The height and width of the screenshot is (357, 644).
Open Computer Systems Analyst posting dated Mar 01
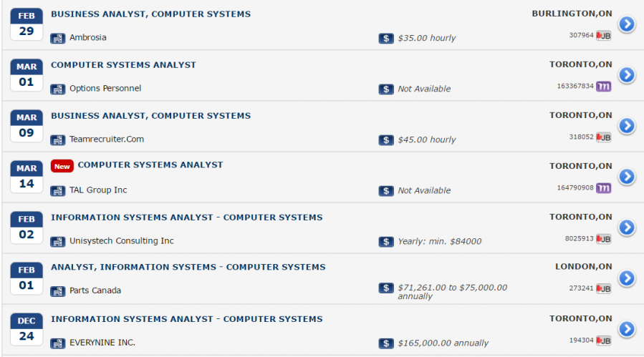123,65
